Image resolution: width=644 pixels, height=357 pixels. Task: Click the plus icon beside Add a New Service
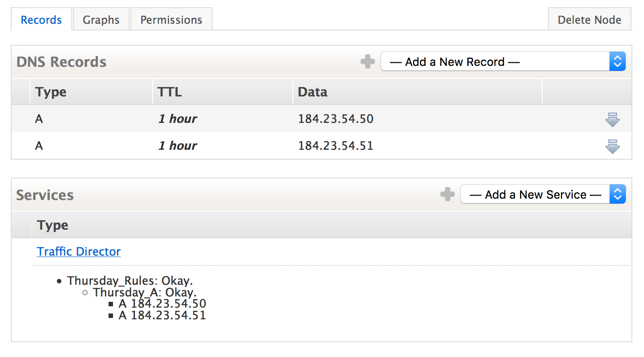pyautogui.click(x=447, y=195)
